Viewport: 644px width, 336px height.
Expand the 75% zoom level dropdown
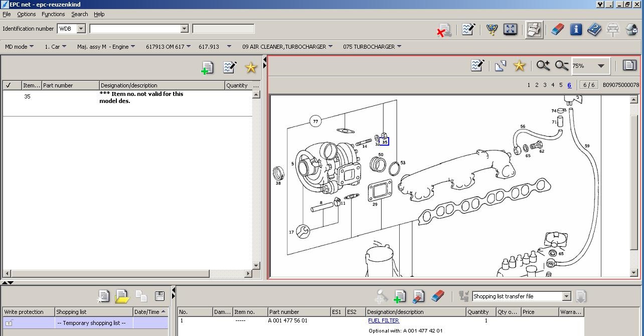click(600, 66)
